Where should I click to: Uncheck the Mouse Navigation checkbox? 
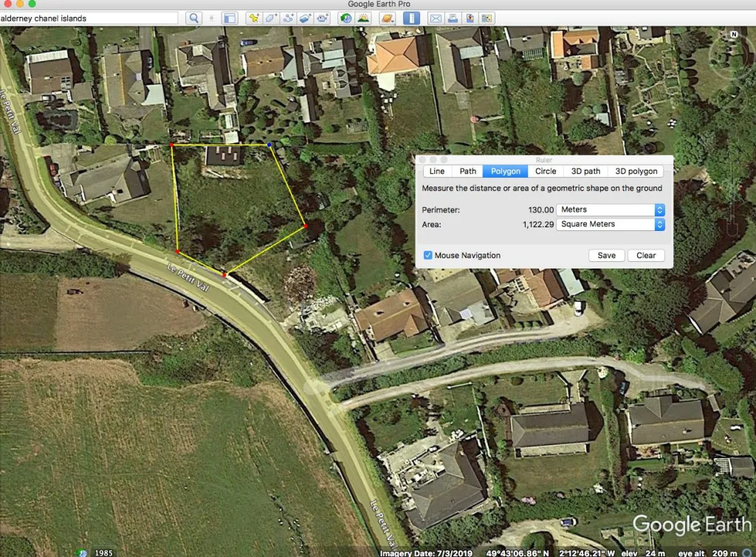(428, 255)
